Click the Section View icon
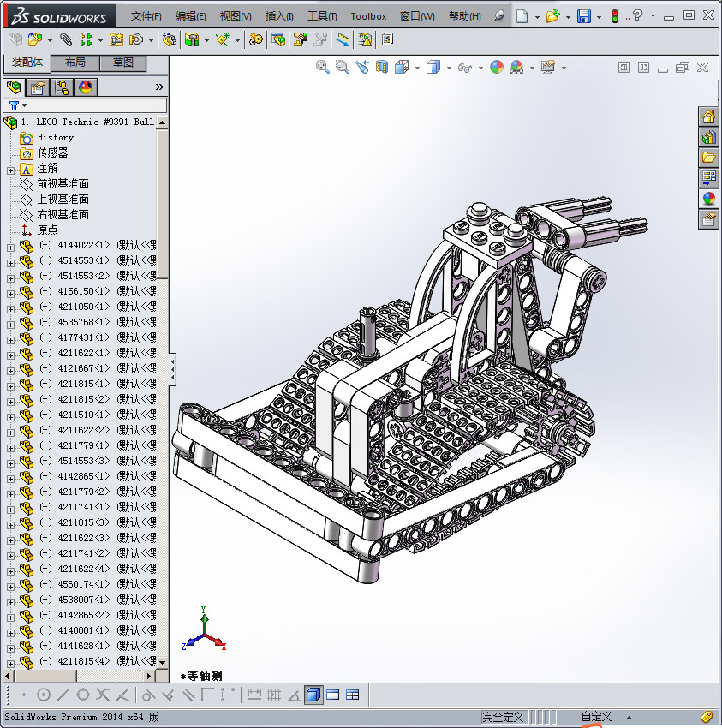The height and width of the screenshot is (728, 722). point(382,68)
